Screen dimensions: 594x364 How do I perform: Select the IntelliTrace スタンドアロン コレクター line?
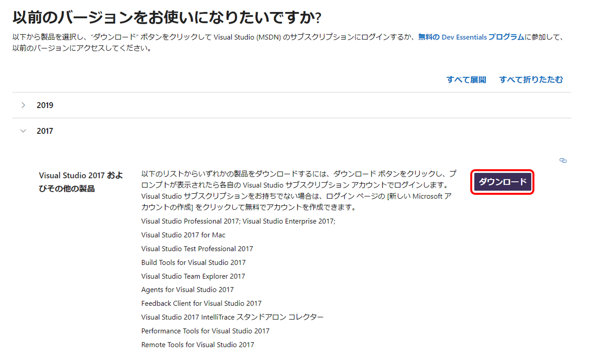232,317
